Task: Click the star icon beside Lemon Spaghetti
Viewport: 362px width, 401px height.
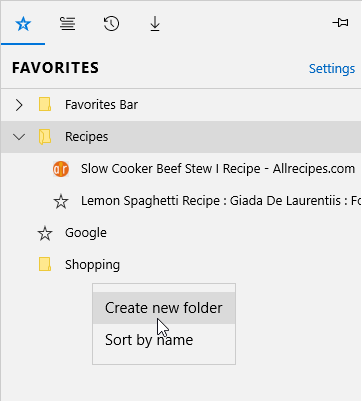Action: [61, 201]
